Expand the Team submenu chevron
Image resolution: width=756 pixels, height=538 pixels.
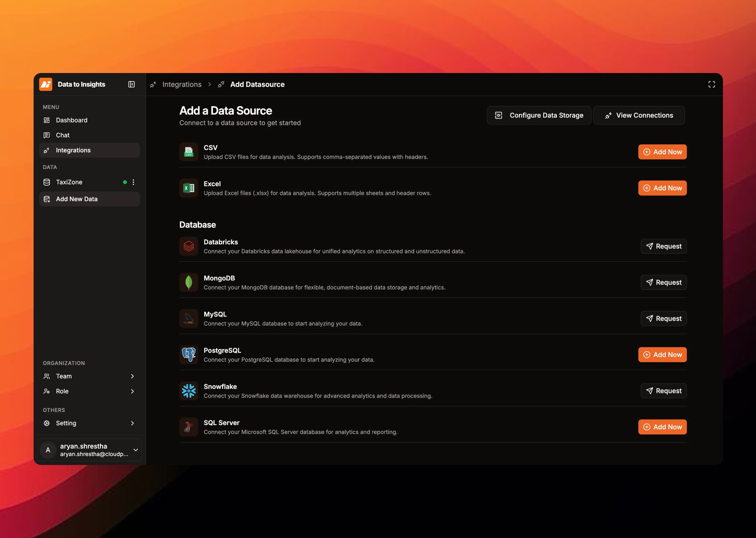click(132, 376)
